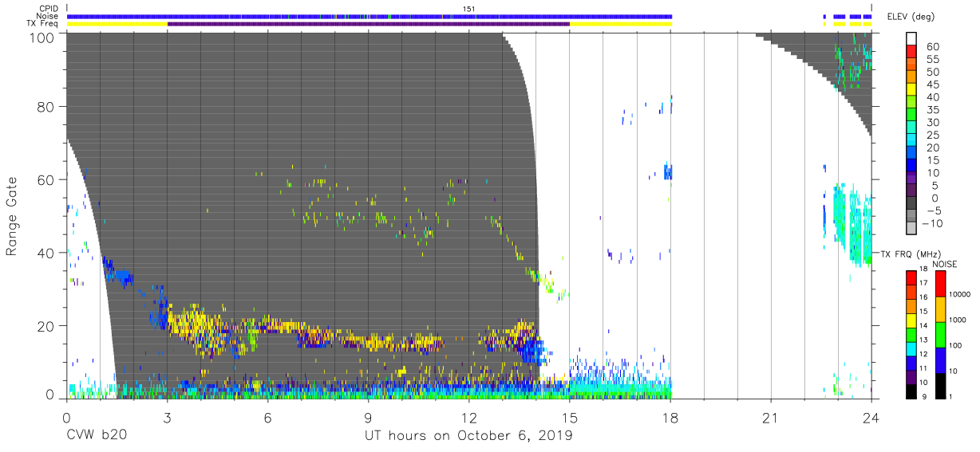Click the white top segment of the elevation bar
Image resolution: width=980 pixels, height=452 pixels.
click(x=912, y=40)
